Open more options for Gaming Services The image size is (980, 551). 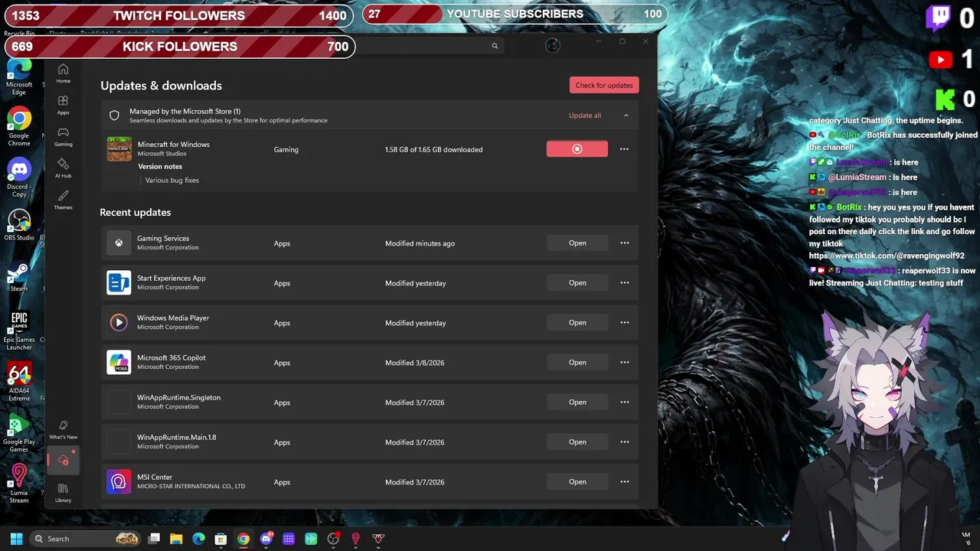[624, 243]
